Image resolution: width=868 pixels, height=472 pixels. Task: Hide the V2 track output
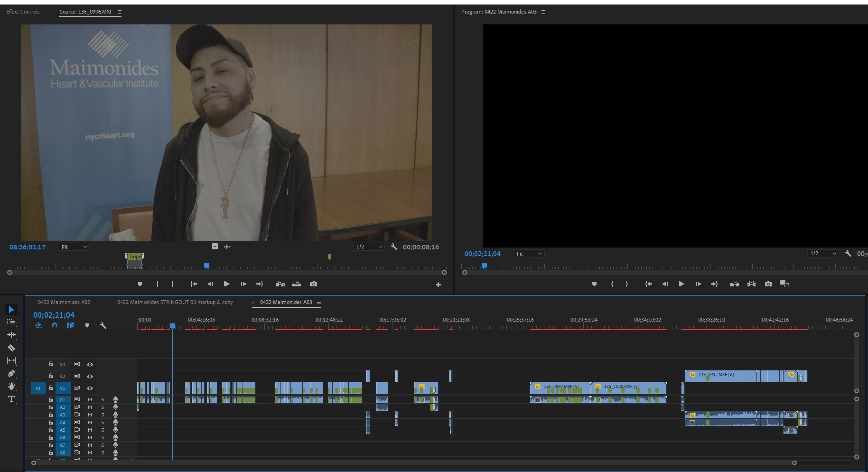click(90, 376)
